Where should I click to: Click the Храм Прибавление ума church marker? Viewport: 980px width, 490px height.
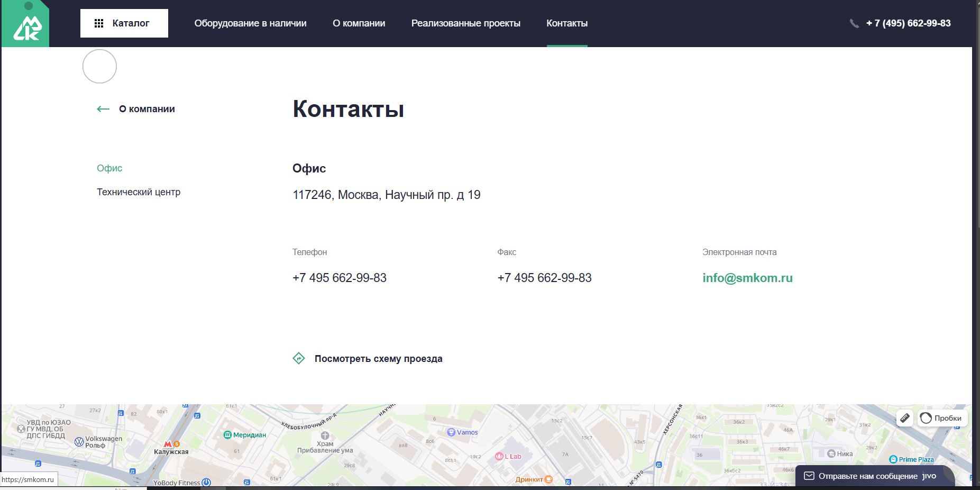pyautogui.click(x=325, y=443)
